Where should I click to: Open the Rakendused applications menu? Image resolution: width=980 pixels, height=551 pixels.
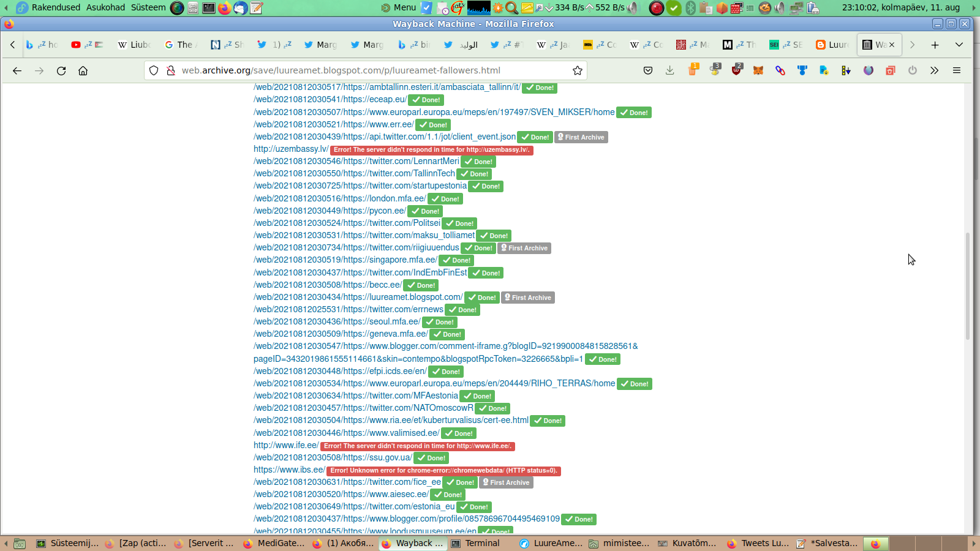click(x=55, y=7)
